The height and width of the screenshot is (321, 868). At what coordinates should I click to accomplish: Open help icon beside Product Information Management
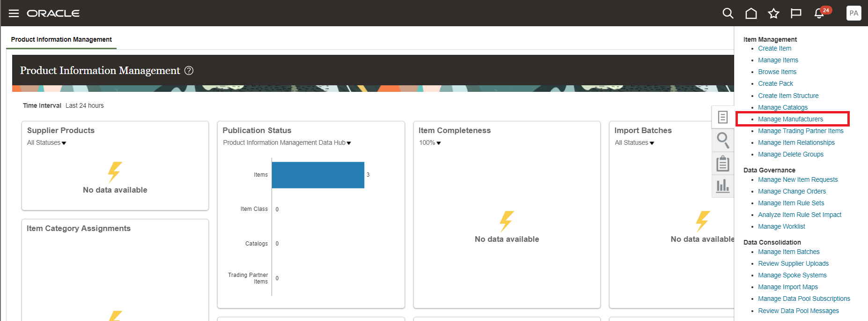pyautogui.click(x=189, y=70)
